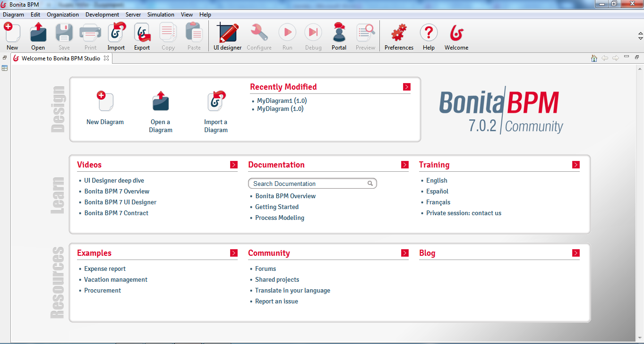Click the Debug toolbar icon
The width and height of the screenshot is (644, 344).
313,33
